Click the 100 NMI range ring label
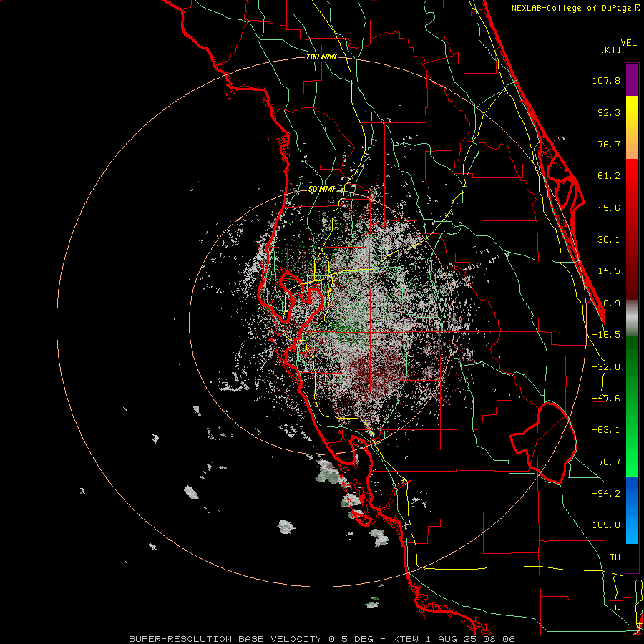Image resolution: width=644 pixels, height=644 pixels. click(x=321, y=57)
